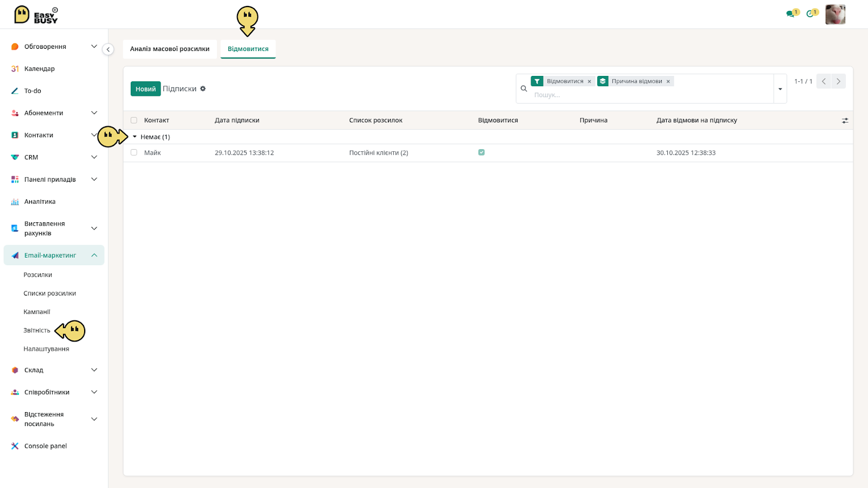The height and width of the screenshot is (488, 868).
Task: Open Календар in the sidebar
Action: tap(40, 69)
